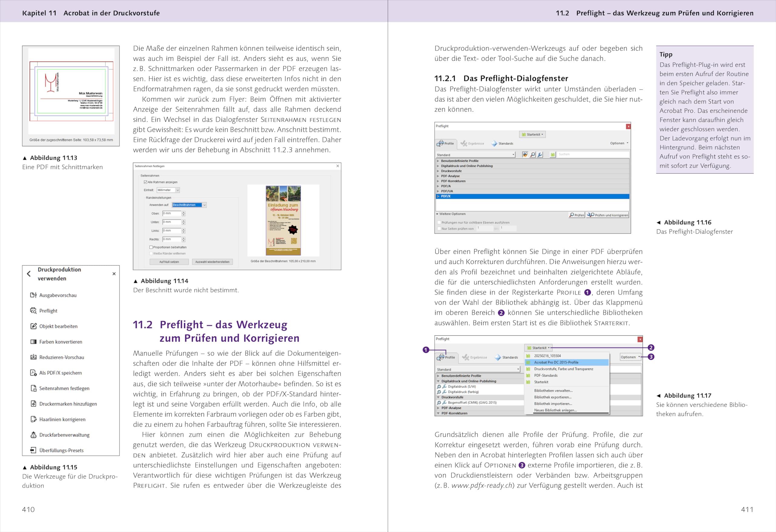Close the Druckproduktion verwenden panel
This screenshot has height=532, width=776.
point(114,274)
